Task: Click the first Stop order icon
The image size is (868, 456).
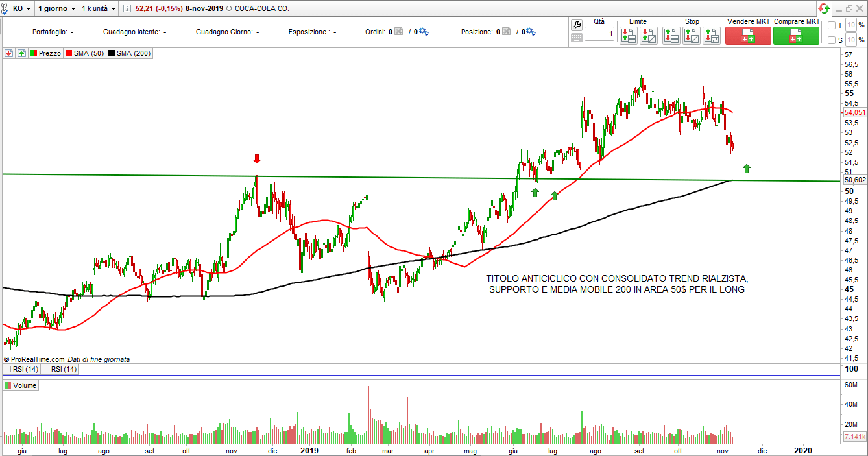Action: click(671, 36)
